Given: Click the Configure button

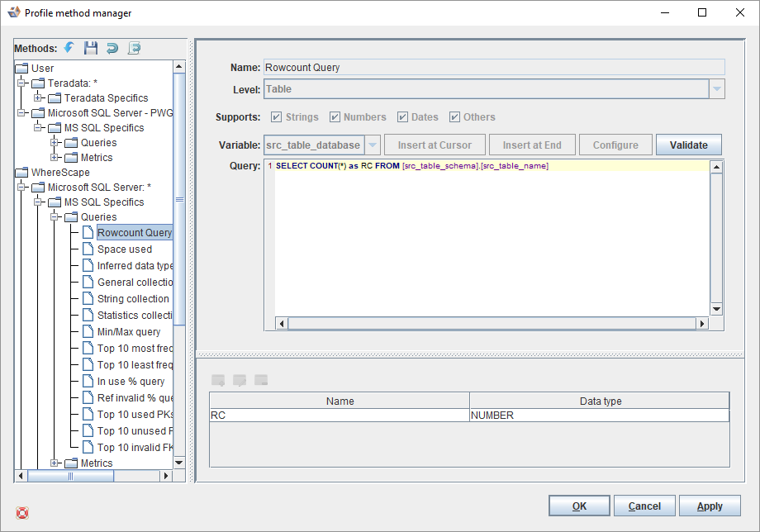Looking at the screenshot, I should click(615, 145).
